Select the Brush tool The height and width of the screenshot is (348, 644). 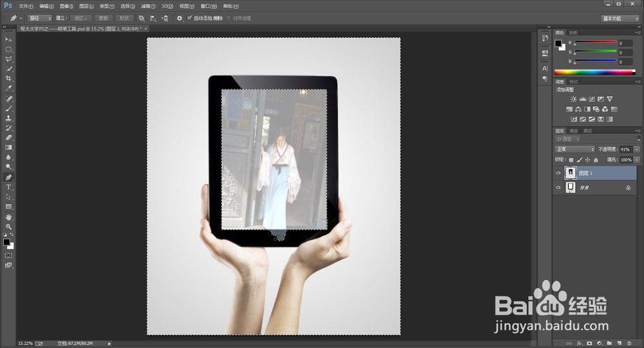tap(8, 109)
